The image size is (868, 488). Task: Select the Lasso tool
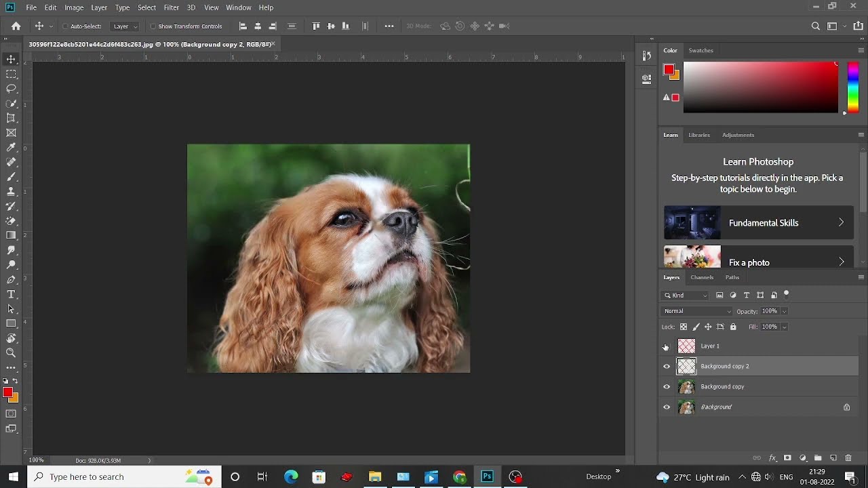coord(11,89)
